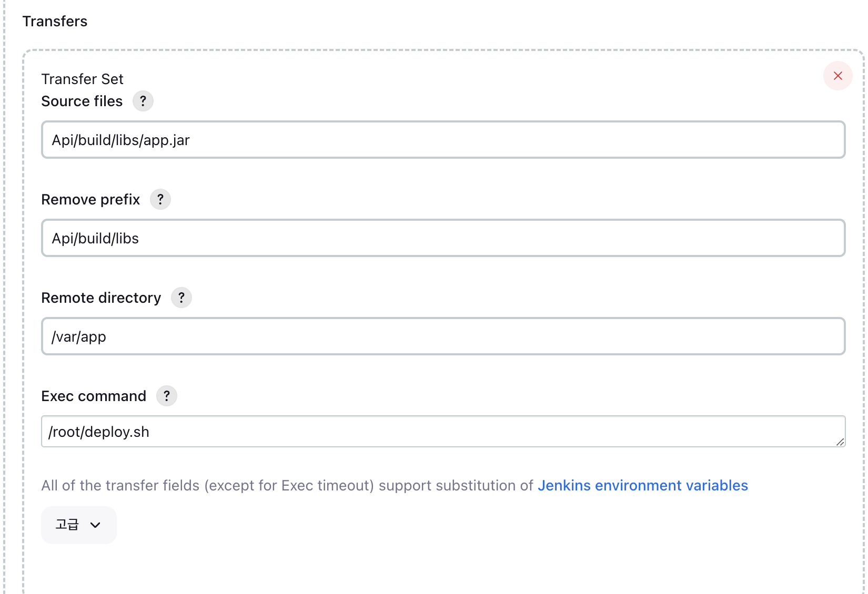Image resolution: width=868 pixels, height=594 pixels.
Task: Open Remote directory help tooltip
Action: click(181, 298)
